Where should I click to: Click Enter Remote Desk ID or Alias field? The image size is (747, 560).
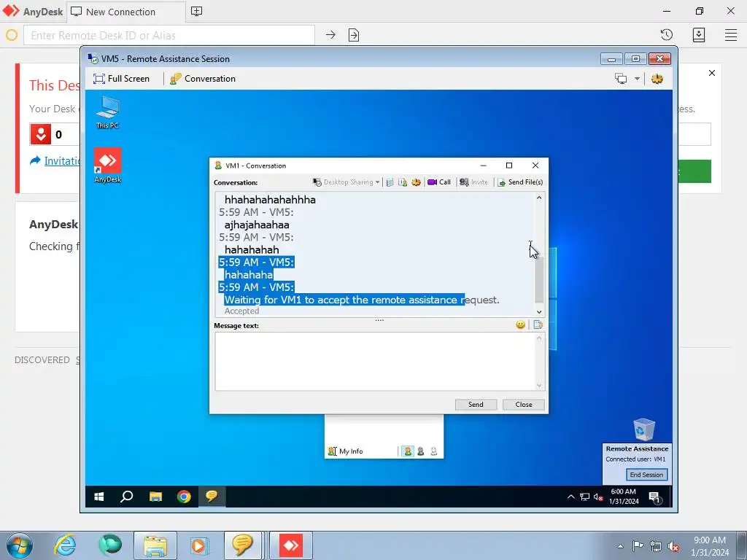tap(169, 35)
